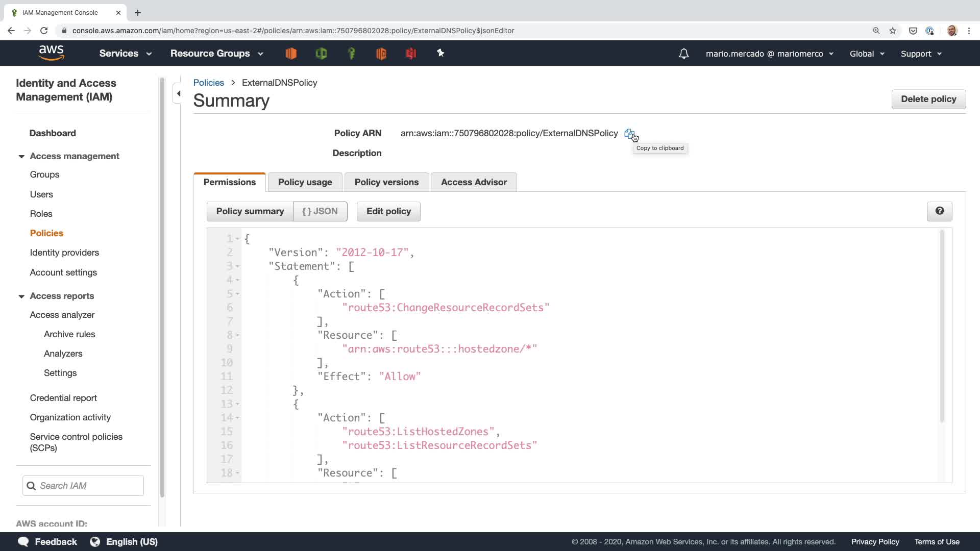This screenshot has width=980, height=551.
Task: Expand the Services dropdown menu
Action: [x=126, y=54]
